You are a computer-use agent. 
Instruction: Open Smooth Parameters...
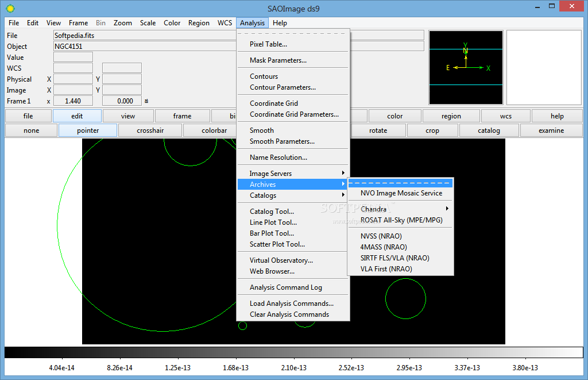[293, 141]
